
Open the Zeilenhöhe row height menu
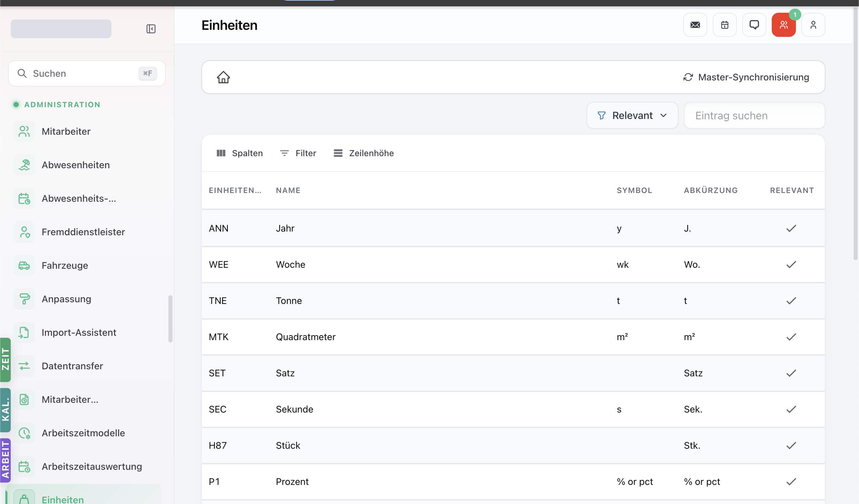coord(364,153)
